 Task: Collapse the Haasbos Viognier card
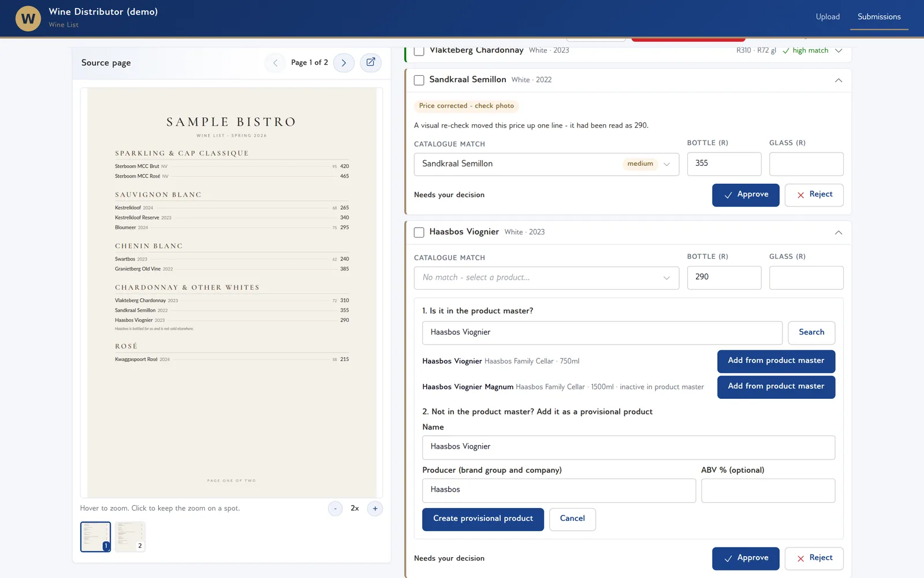(839, 232)
